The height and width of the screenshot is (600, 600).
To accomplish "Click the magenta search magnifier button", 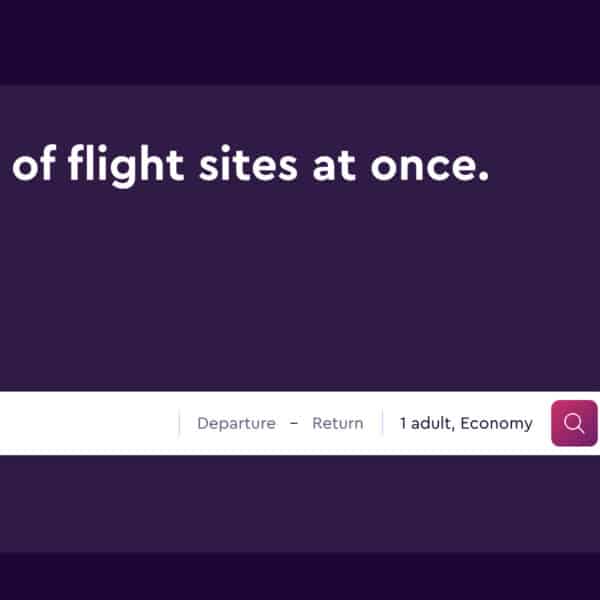I will (574, 423).
